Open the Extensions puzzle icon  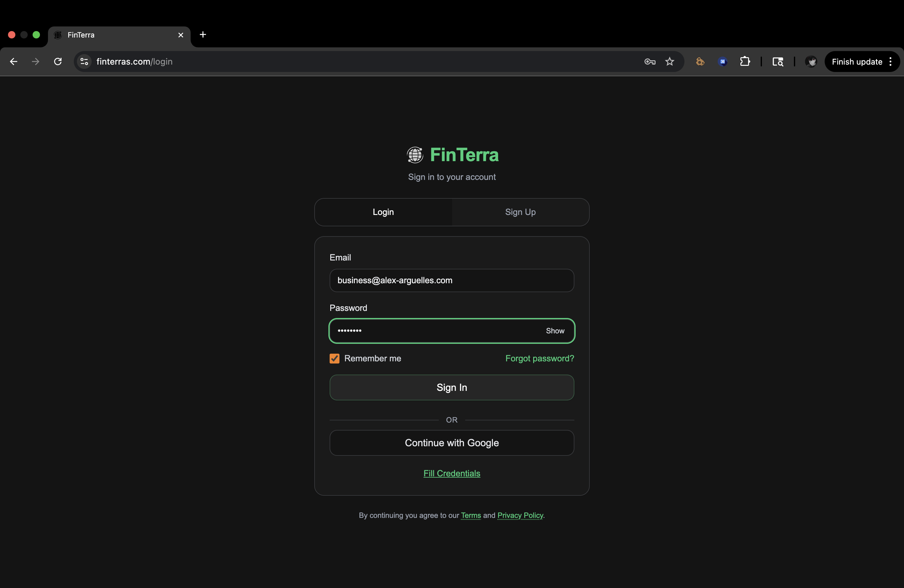744,62
